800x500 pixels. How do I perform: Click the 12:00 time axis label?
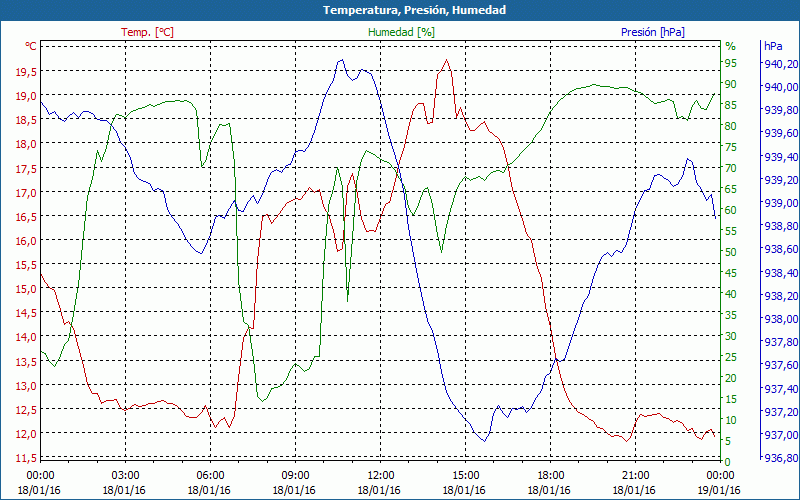(381, 476)
